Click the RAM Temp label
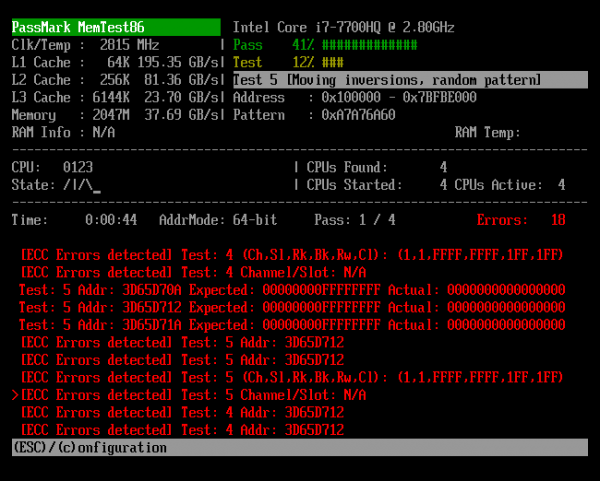This screenshot has width=600, height=481. point(488,132)
